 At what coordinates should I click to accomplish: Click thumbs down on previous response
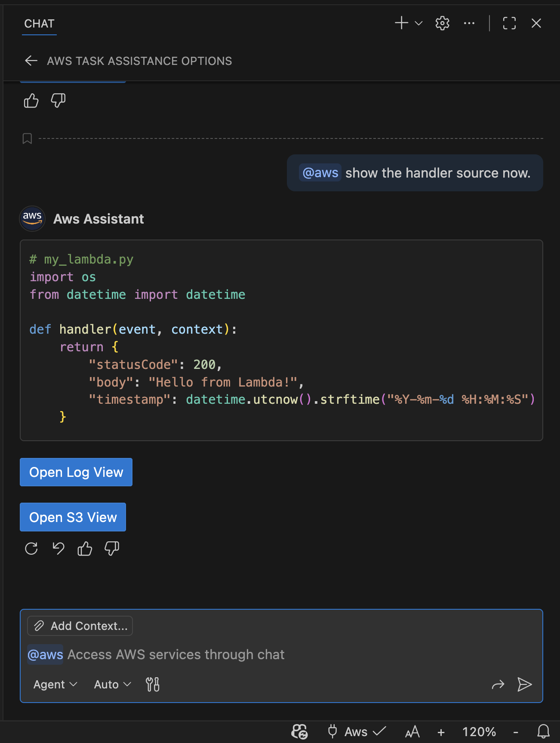58,101
